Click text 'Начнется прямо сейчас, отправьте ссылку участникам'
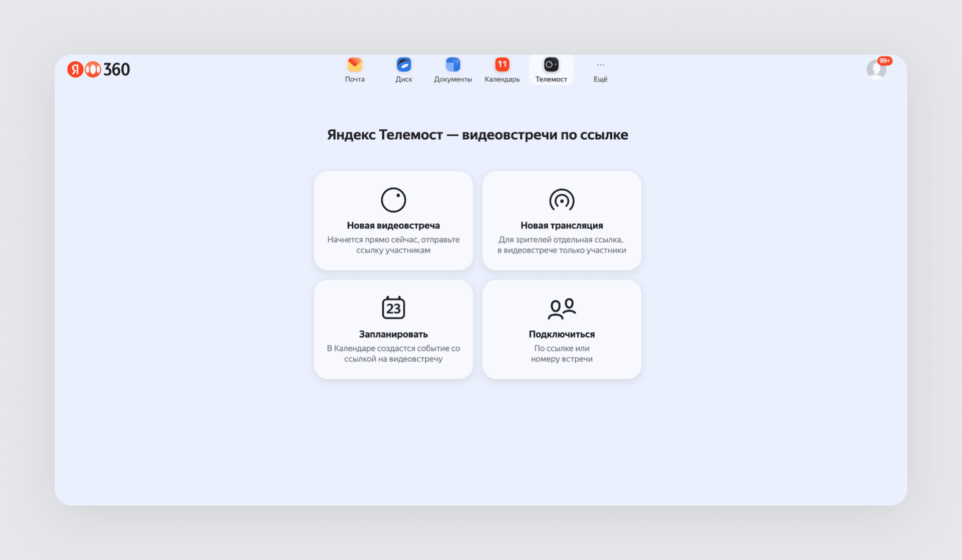This screenshot has height=560, width=962. 393,245
